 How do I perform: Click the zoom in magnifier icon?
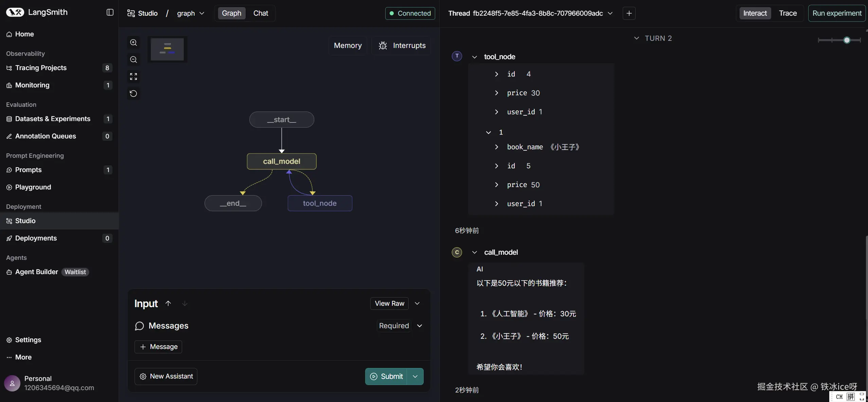[134, 43]
